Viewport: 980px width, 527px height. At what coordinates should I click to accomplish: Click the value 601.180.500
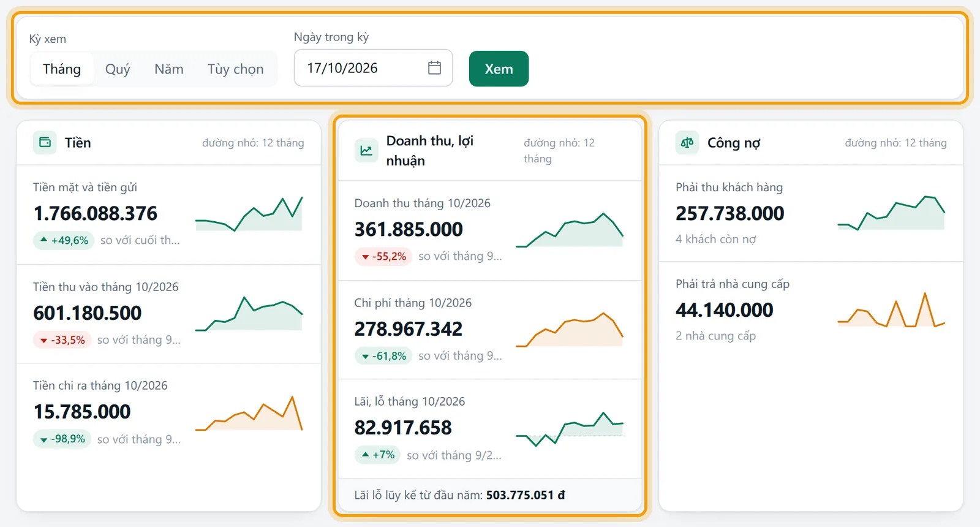88,313
